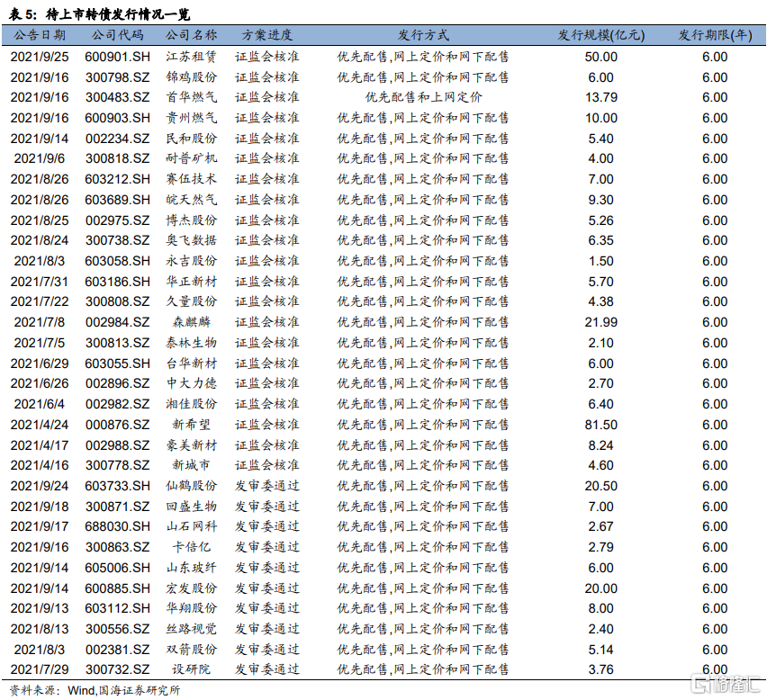Click the 2021/9/25 announcement date
Image resolution: width=767 pixels, height=700 pixels.
click(40, 56)
